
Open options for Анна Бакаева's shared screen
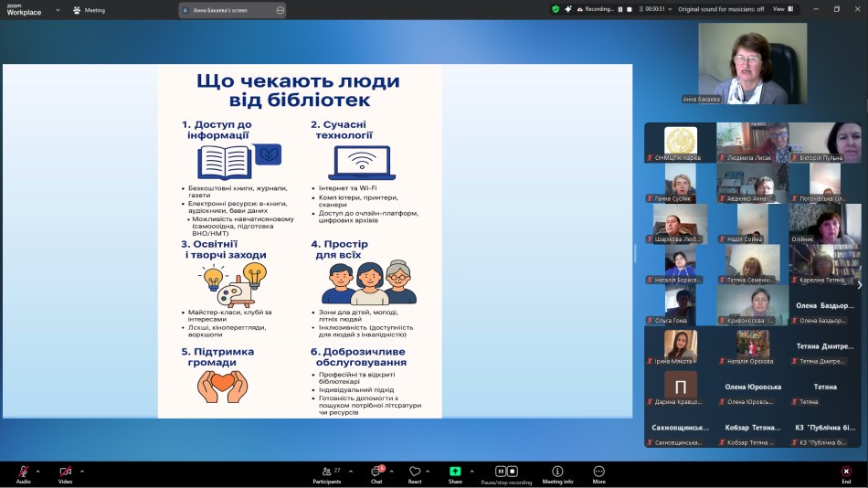click(280, 10)
